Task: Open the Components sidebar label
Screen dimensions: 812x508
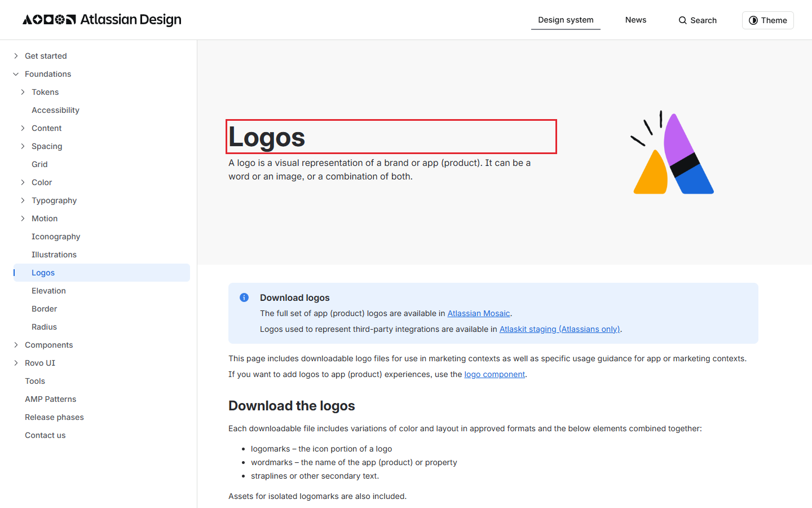Action: coord(48,345)
